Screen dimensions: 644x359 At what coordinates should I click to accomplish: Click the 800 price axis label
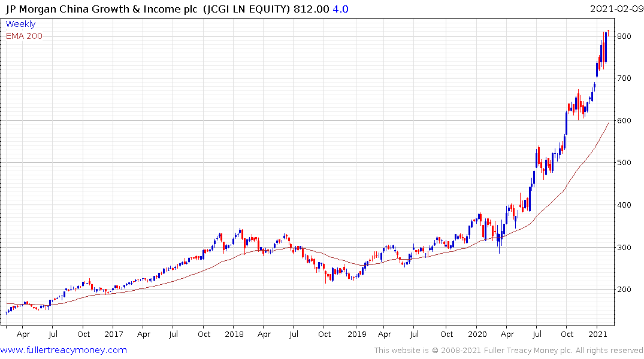[624, 36]
